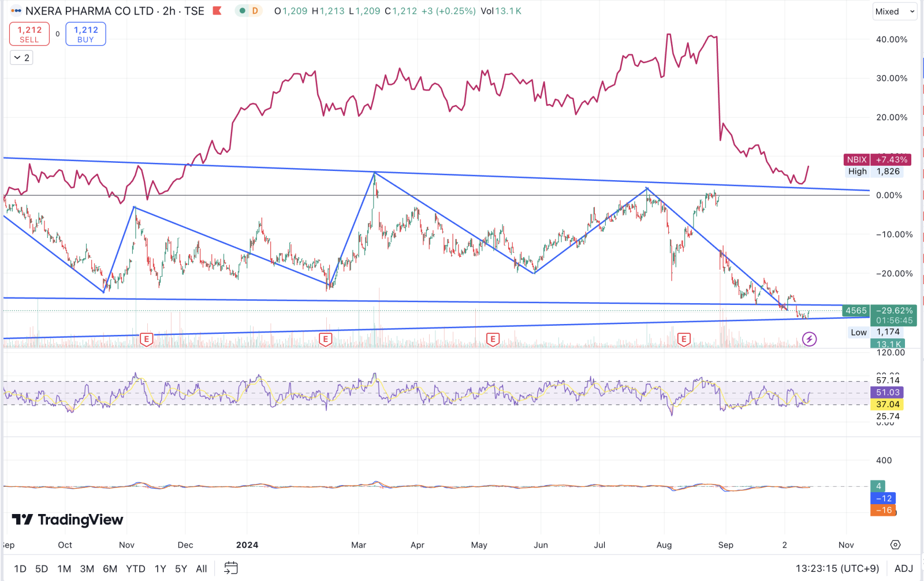924x581 pixels.
Task: Select the 5D time range
Action: [x=42, y=569]
